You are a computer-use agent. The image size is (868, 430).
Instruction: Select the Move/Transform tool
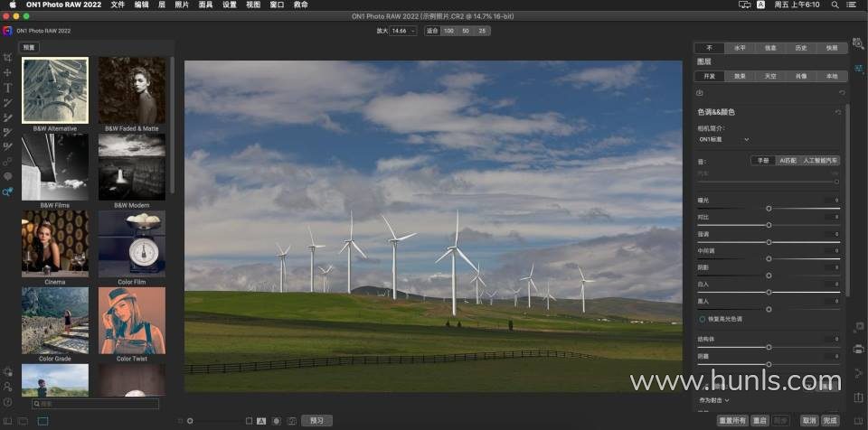point(7,72)
